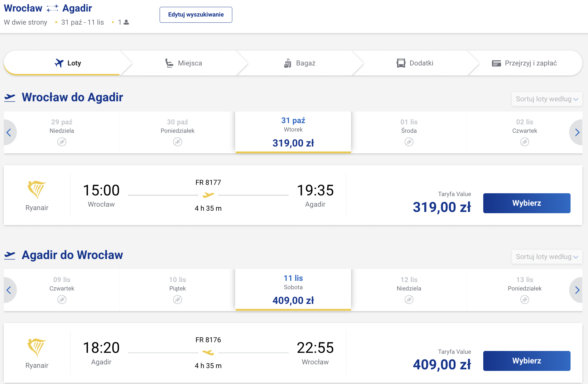Image resolution: width=588 pixels, height=384 pixels.
Task: Click the Miejsca seat icon
Action: coord(169,63)
